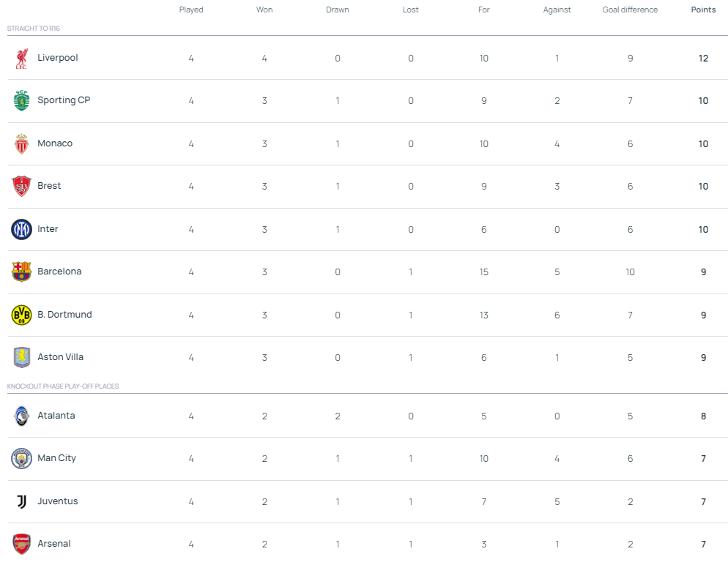
Task: Click the Barcelona club crest
Action: coord(21,272)
